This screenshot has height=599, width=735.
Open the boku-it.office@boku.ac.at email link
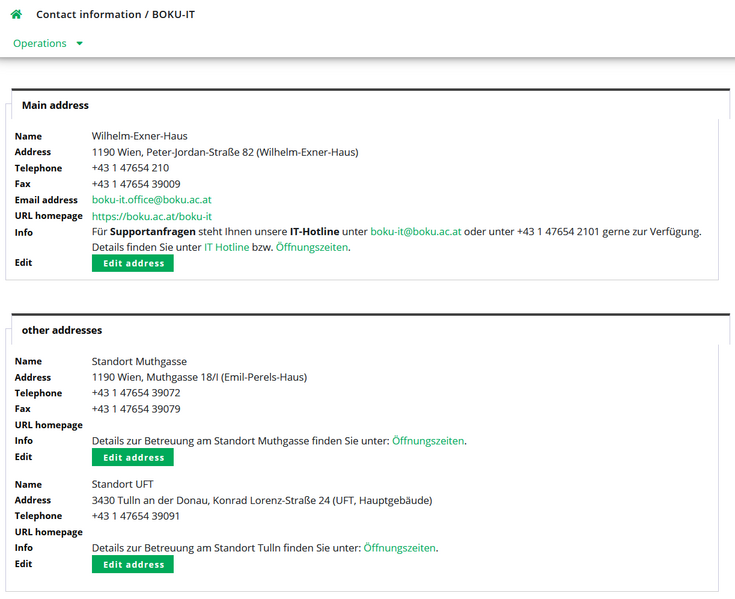(x=151, y=200)
